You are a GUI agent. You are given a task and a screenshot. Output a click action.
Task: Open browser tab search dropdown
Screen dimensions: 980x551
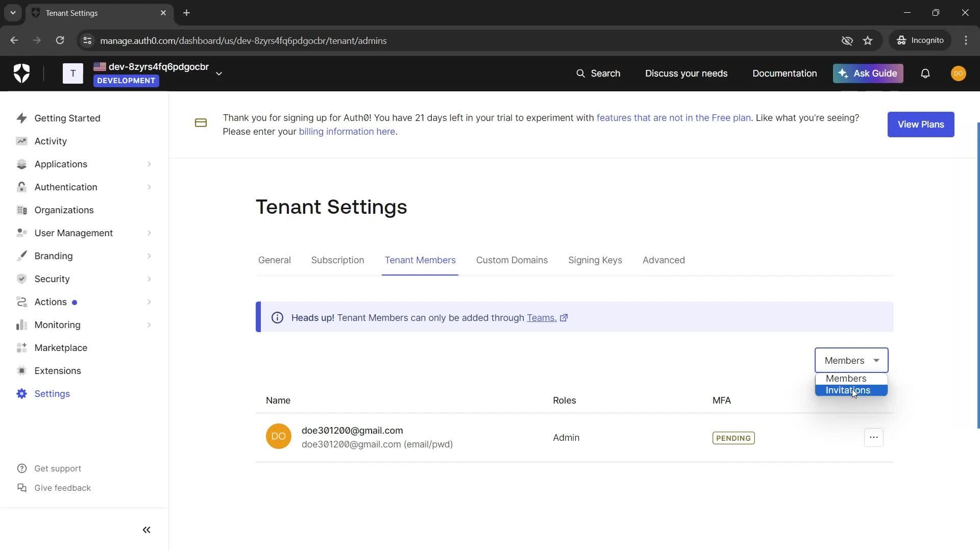[x=13, y=13]
